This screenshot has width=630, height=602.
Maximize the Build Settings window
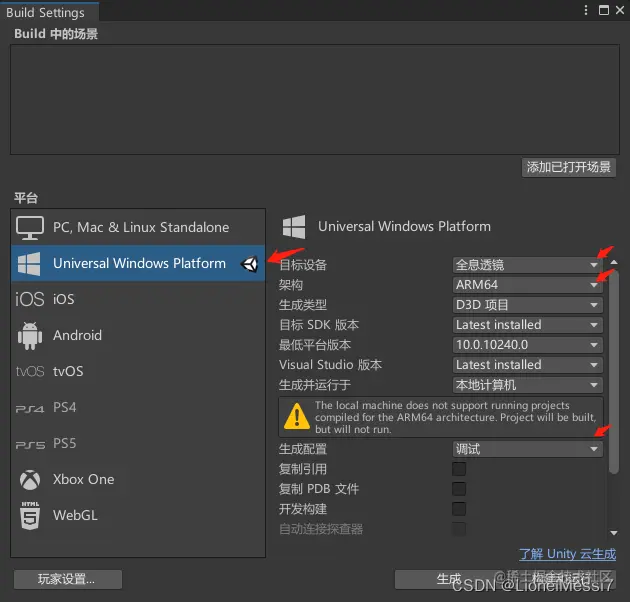pos(603,10)
